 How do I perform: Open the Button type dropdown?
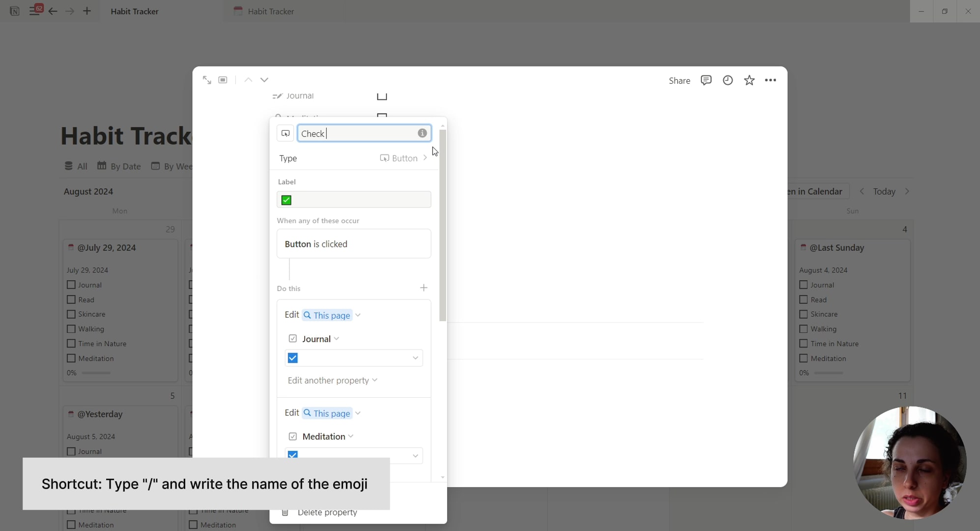[403, 158]
